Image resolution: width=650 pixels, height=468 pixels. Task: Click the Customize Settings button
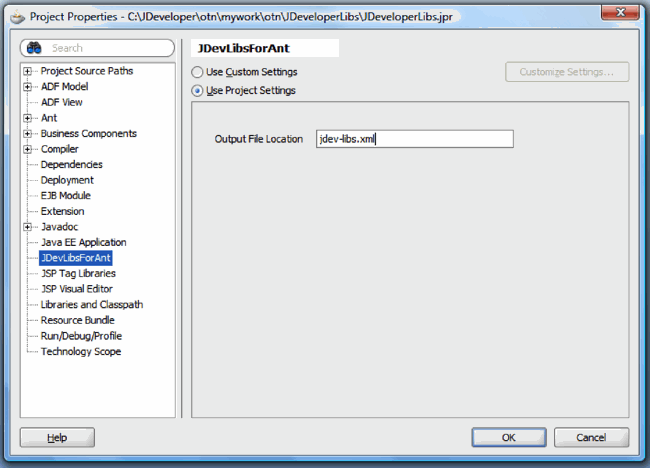[x=567, y=72]
